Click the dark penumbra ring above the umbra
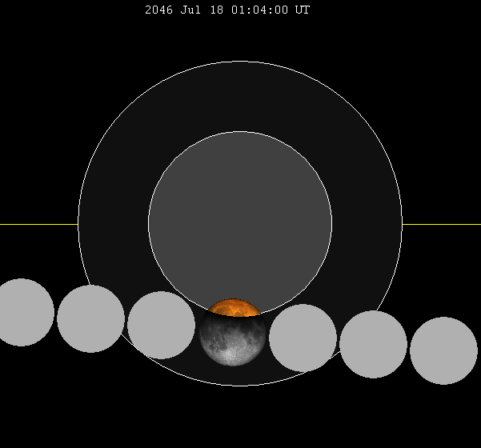The image size is (481, 448). pyautogui.click(x=240, y=96)
